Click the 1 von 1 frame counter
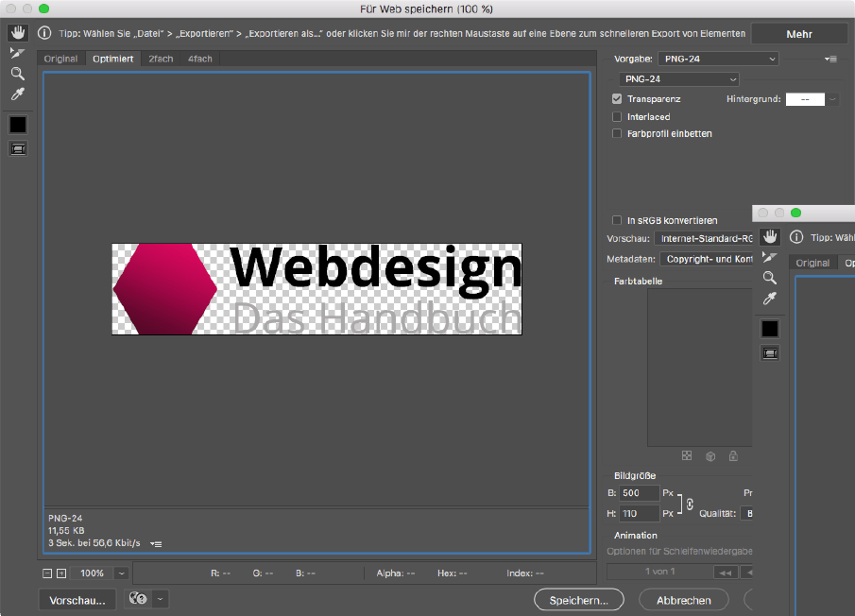This screenshot has height=616, width=855. click(x=659, y=572)
